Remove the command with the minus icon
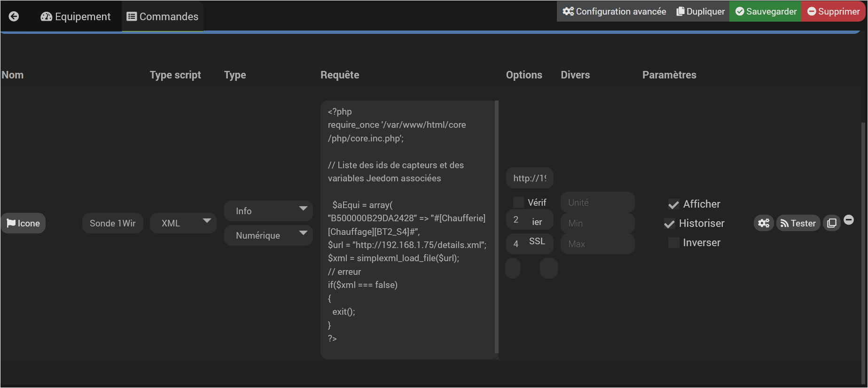Image resolution: width=868 pixels, height=388 pixels. (849, 220)
